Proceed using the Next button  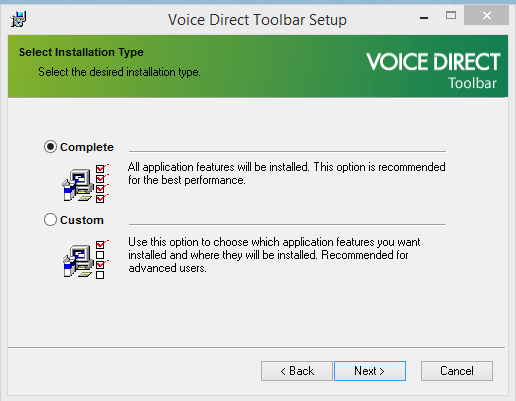[370, 371]
